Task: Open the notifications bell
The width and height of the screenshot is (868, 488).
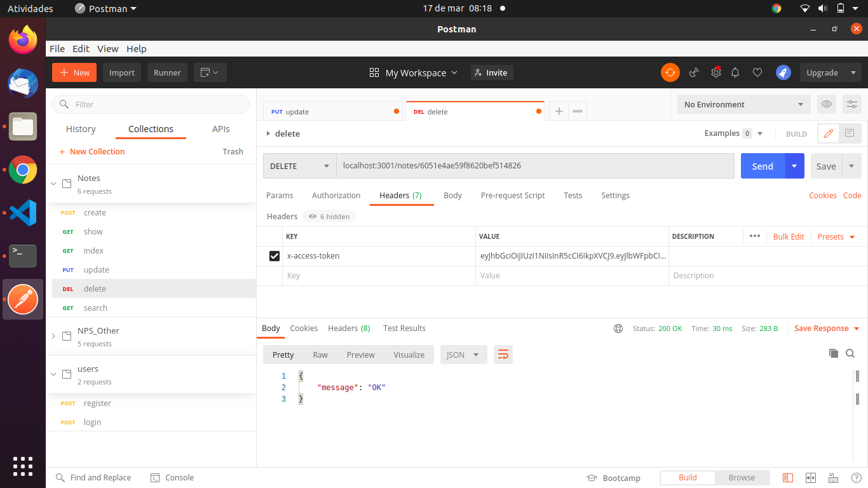Action: [x=735, y=72]
